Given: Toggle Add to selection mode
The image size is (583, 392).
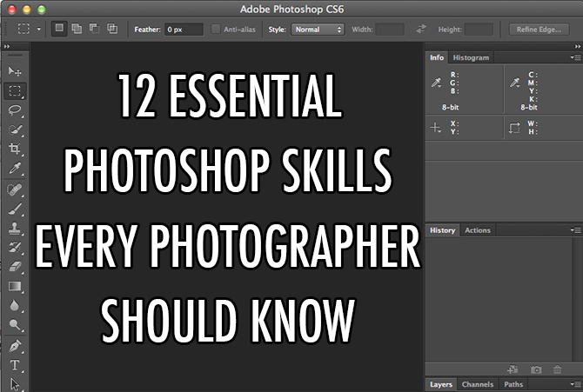Looking at the screenshot, I should [x=77, y=29].
